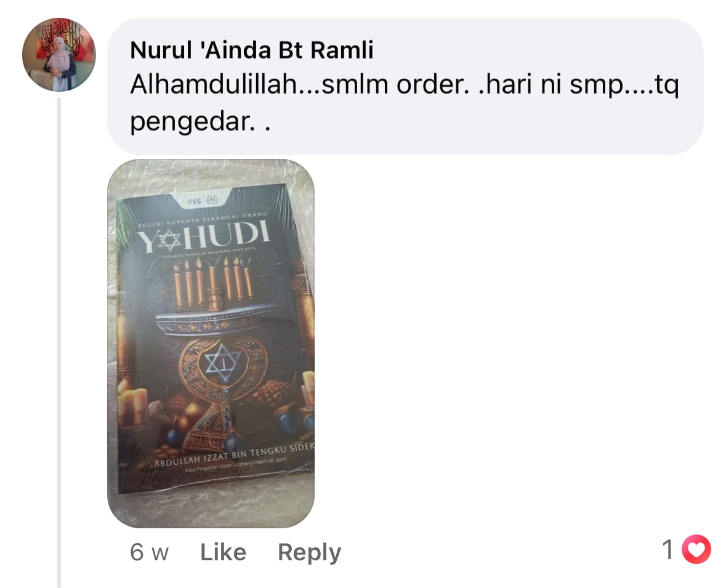This screenshot has width=726, height=588.
Task: Click the Star of David emblem on the cover
Action: point(223,363)
